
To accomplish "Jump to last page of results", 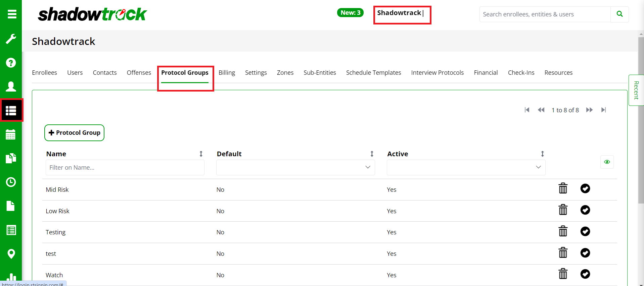I will (603, 110).
